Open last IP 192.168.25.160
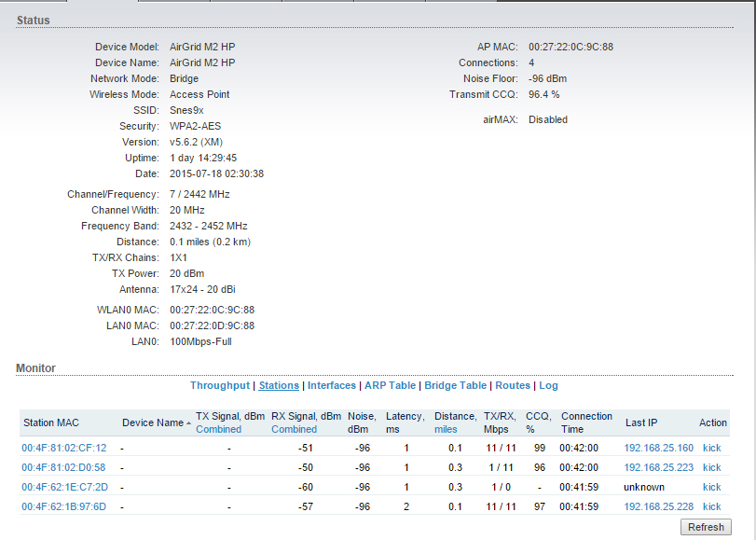The width and height of the screenshot is (756, 540). coord(659,448)
